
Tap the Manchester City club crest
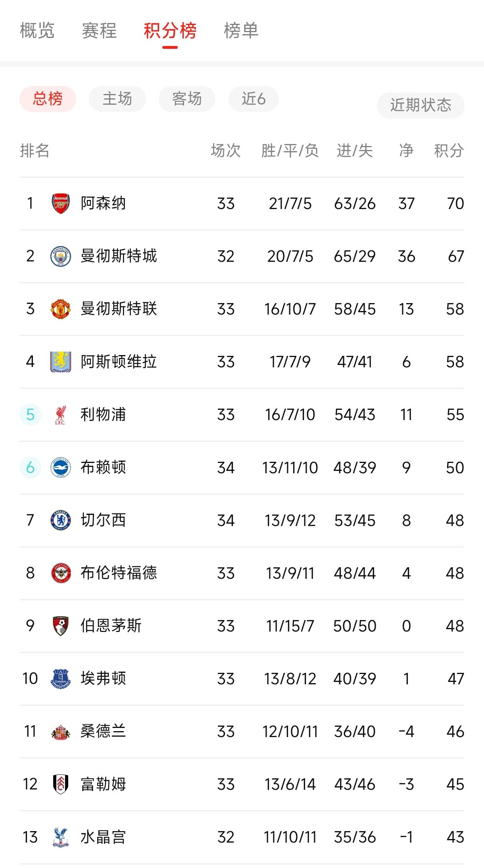(61, 256)
